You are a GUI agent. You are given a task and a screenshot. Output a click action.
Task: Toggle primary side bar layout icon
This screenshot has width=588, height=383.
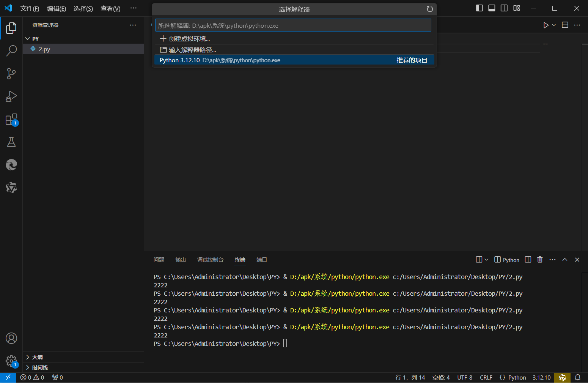coord(480,8)
